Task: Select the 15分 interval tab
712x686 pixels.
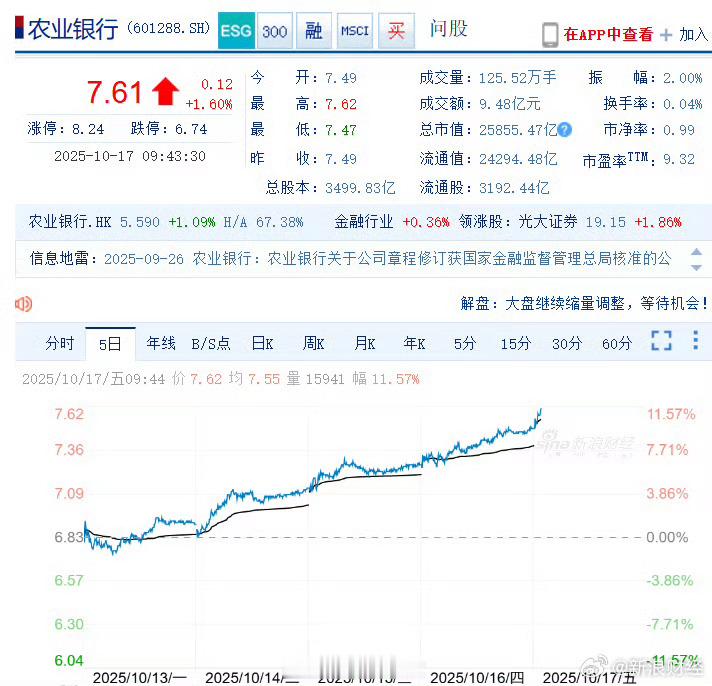Action: tap(515, 344)
